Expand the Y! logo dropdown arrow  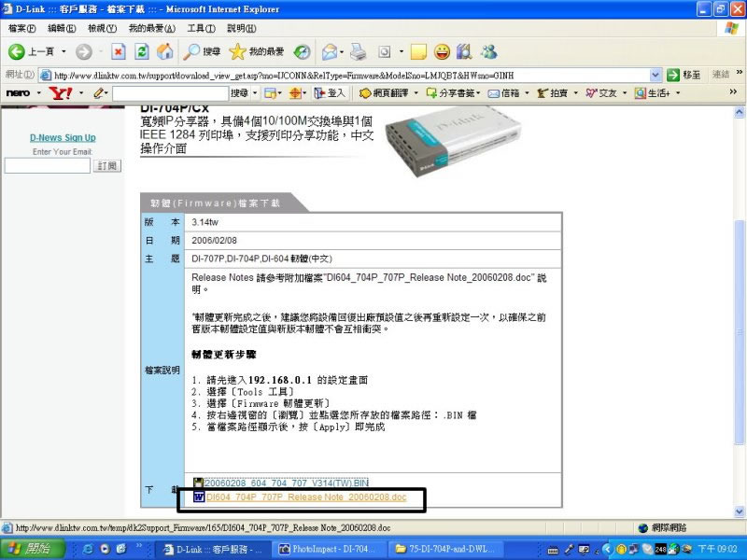[81, 92]
